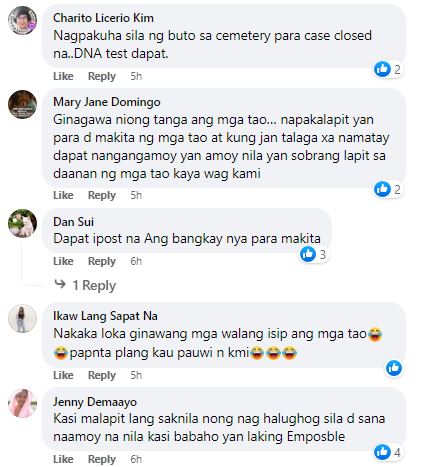Open Mary Jane Domingo's name link
This screenshot has width=440, height=467.
107,102
